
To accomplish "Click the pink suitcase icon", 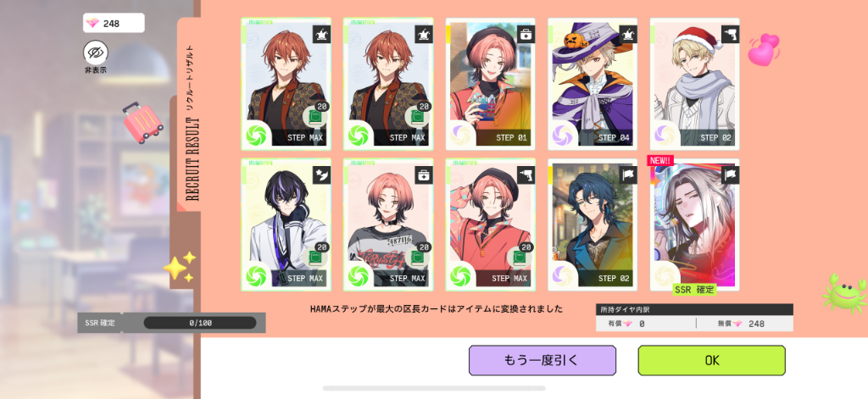I will (142, 122).
